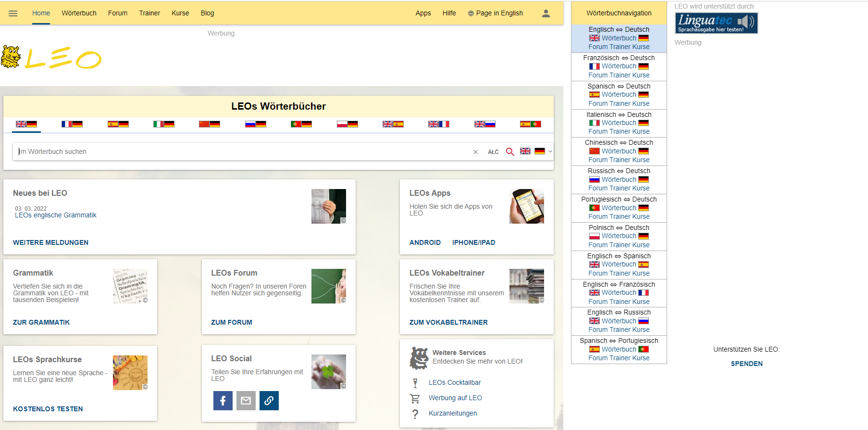Click the SPENDEN donate link

tap(746, 364)
